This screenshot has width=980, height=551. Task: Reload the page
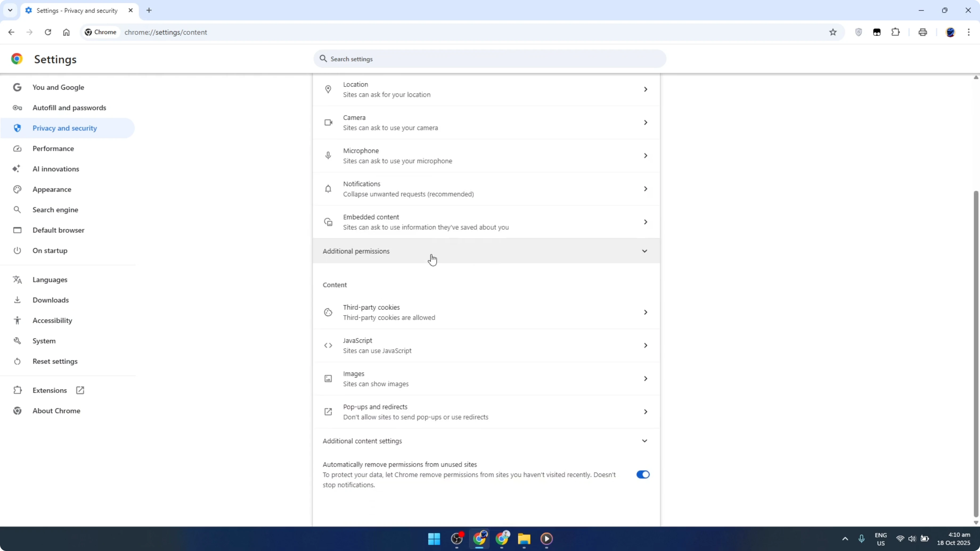[48, 32]
